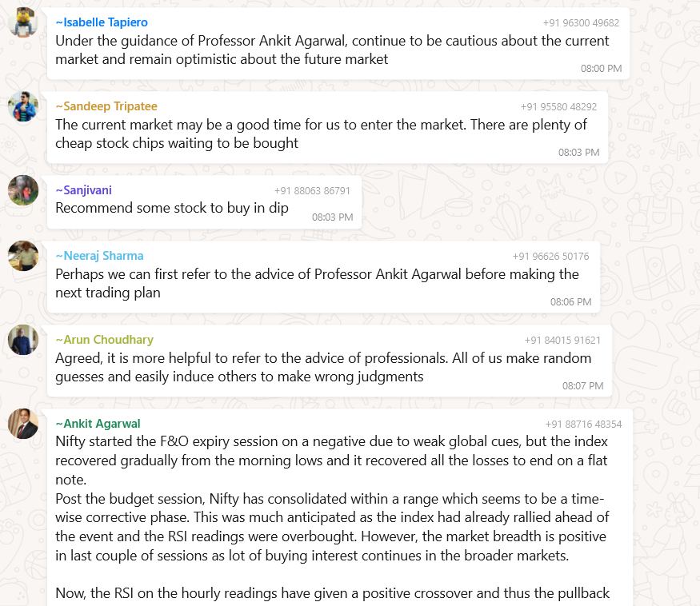Click the ~Ankit Agarwal sender name
Screen dimensions: 700x606
coord(98,424)
